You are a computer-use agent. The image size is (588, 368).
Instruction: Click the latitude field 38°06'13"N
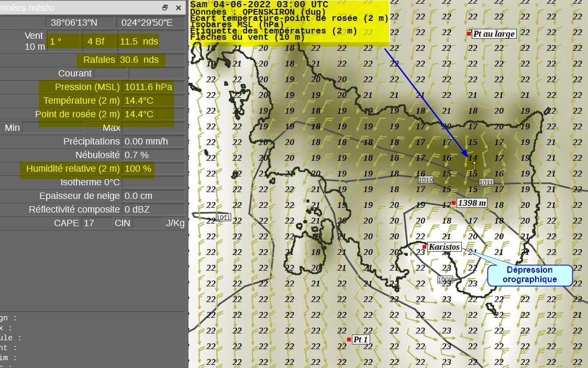[x=74, y=23]
